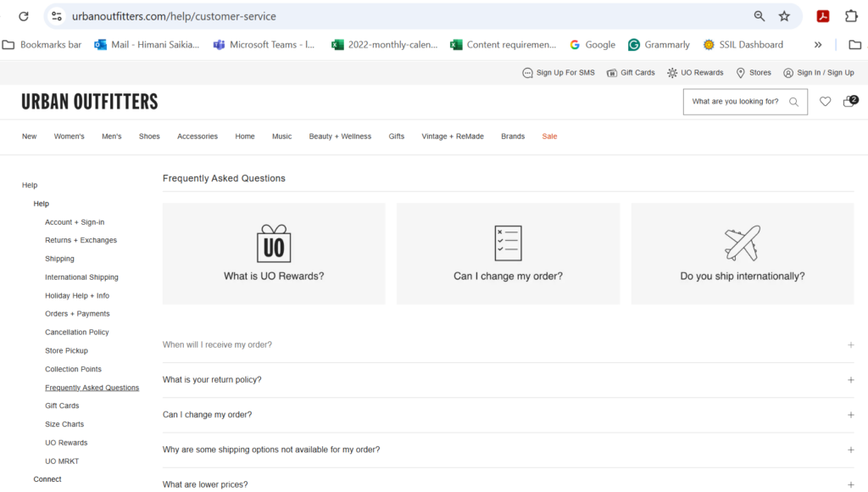Show more bookmarks with the overflow chevron
Screen dimensions: 868x492
(x=818, y=45)
